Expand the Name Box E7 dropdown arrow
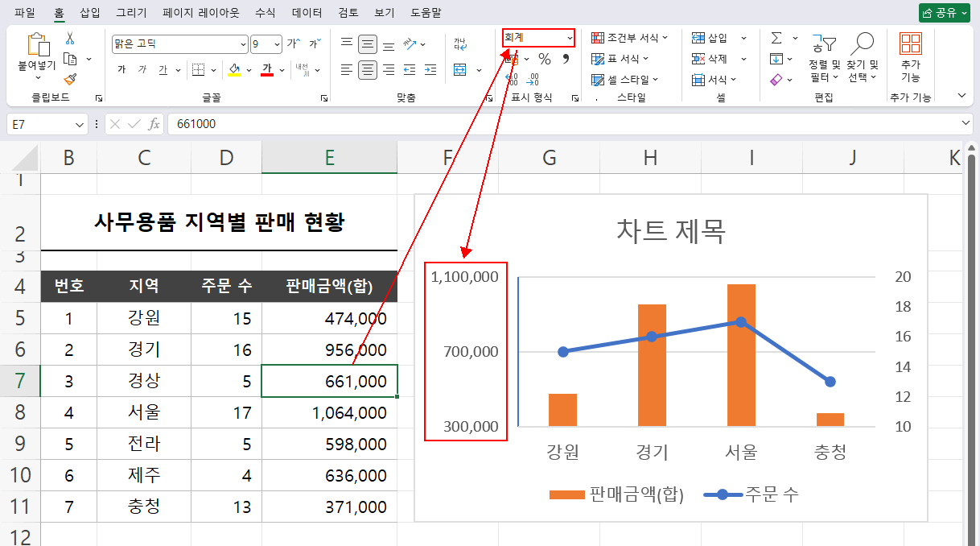Screen dimensions: 980x546 [x=80, y=124]
